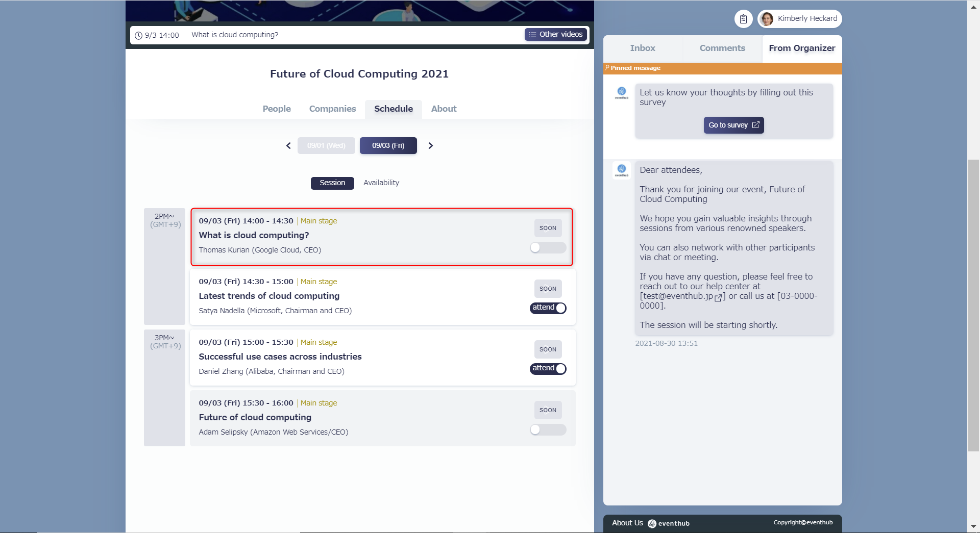The image size is (980, 533).
Task: Open the About tab
Action: [444, 109]
